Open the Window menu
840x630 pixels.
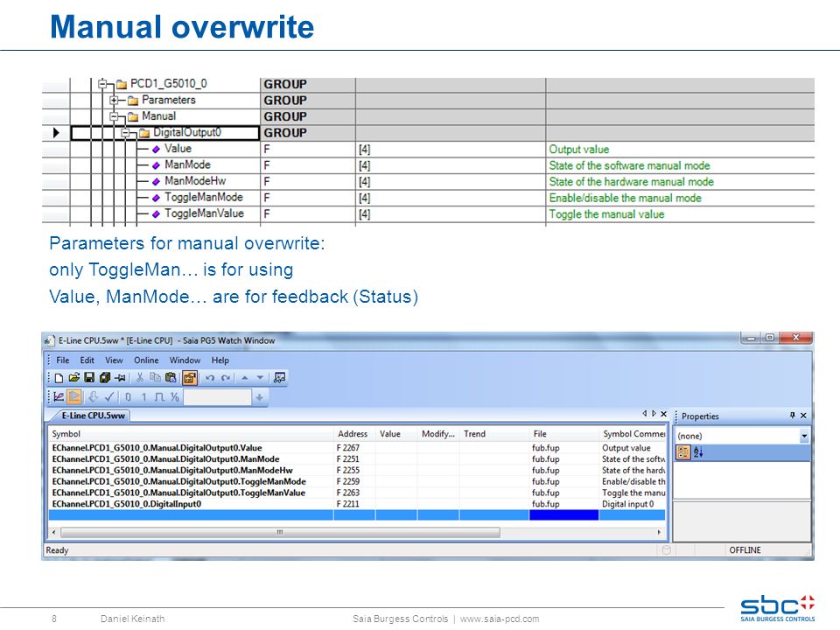[185, 360]
